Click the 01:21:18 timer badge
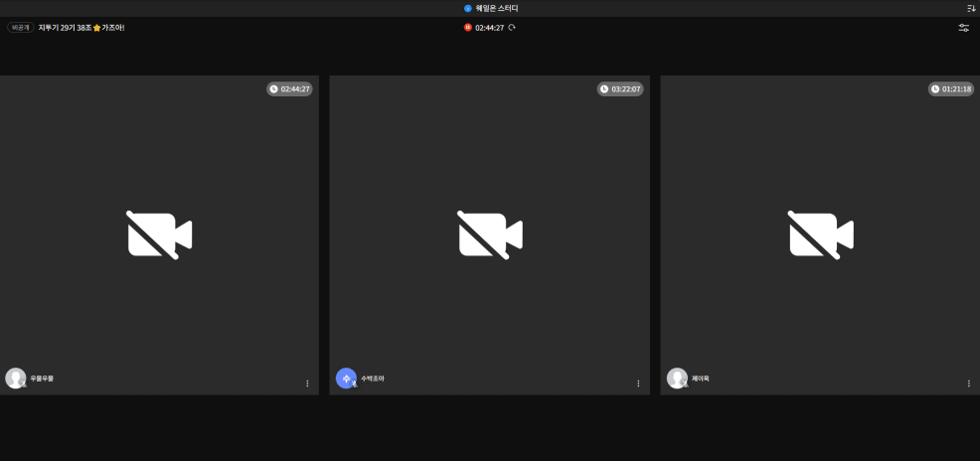 950,88
